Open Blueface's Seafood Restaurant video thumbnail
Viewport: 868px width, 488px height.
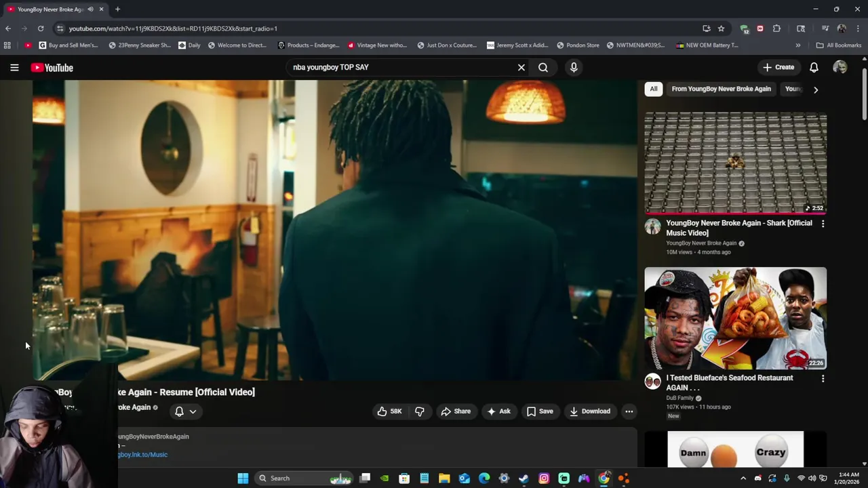736,318
